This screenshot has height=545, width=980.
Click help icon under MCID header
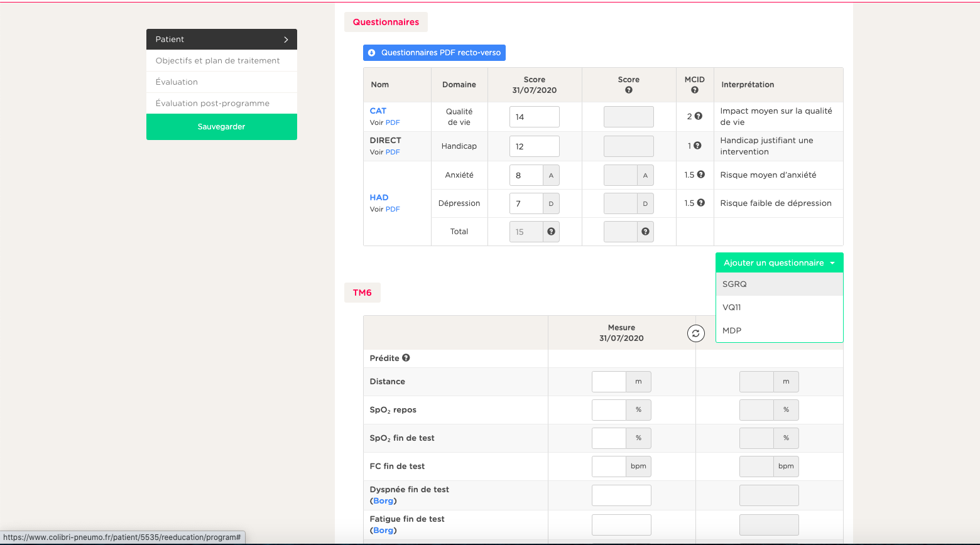click(694, 90)
